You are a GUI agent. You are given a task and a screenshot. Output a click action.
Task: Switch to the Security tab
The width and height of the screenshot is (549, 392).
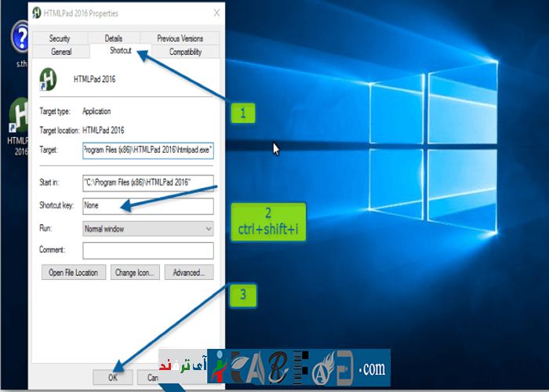60,38
